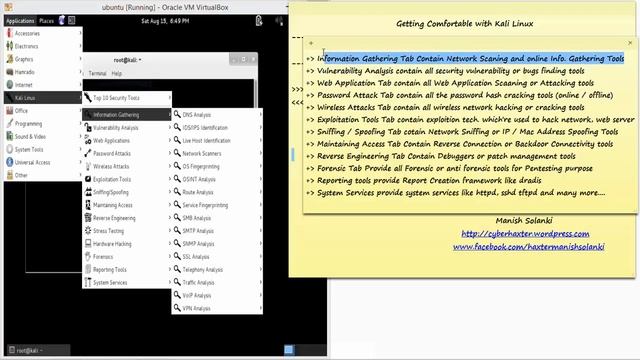Image resolution: width=640 pixels, height=360 pixels.
Task: Click the note line about Password Attack Tab
Action: click(460, 95)
